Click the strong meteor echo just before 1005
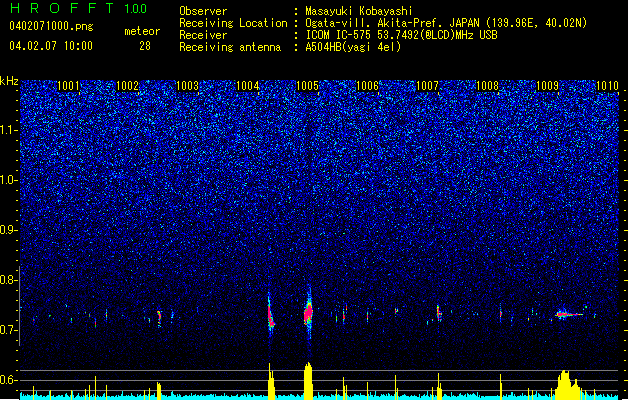Image resolution: width=629 pixels, height=400 pixels. [x=308, y=313]
